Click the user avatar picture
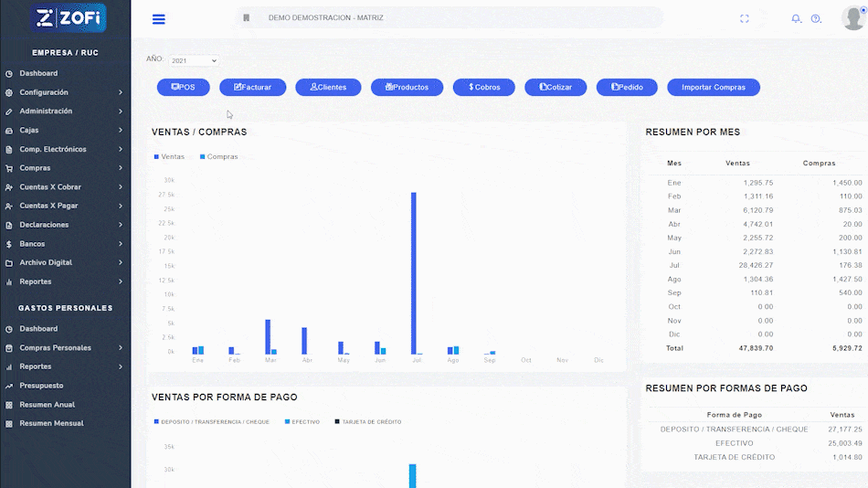This screenshot has width=868, height=488. [x=852, y=18]
